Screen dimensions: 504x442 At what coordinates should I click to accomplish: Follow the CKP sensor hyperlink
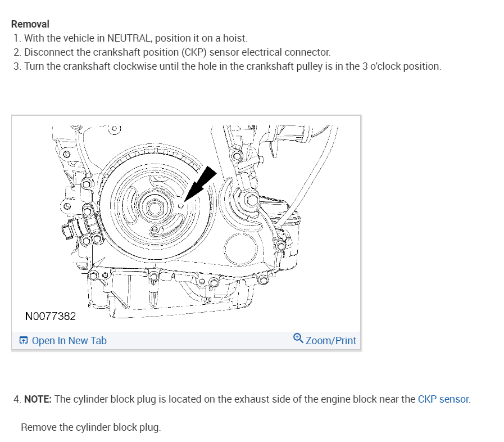tap(443, 399)
